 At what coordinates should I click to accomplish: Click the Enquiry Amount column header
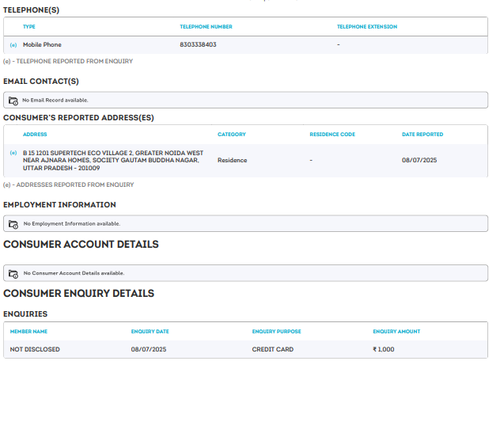pos(396,332)
